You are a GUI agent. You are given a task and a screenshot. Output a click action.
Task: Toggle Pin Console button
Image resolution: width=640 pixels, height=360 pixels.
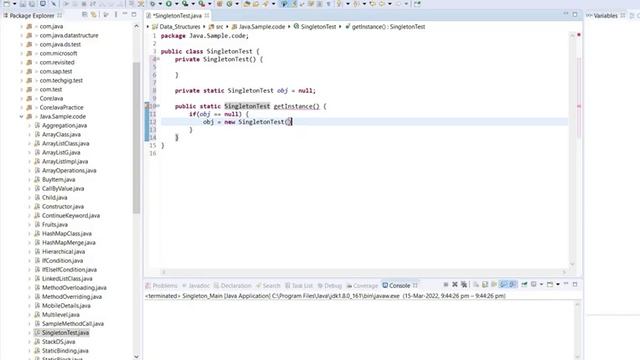(x=524, y=284)
